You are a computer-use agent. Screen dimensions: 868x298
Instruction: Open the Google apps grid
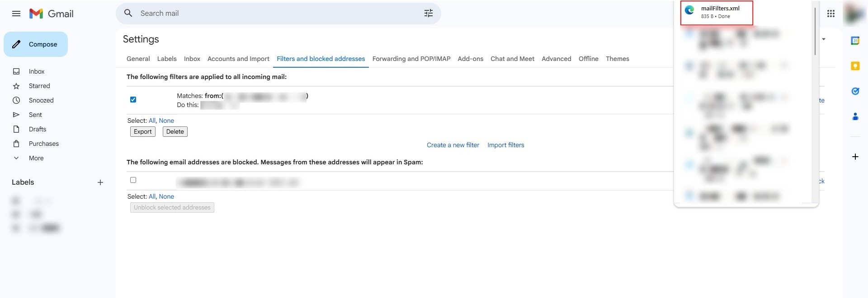(830, 14)
